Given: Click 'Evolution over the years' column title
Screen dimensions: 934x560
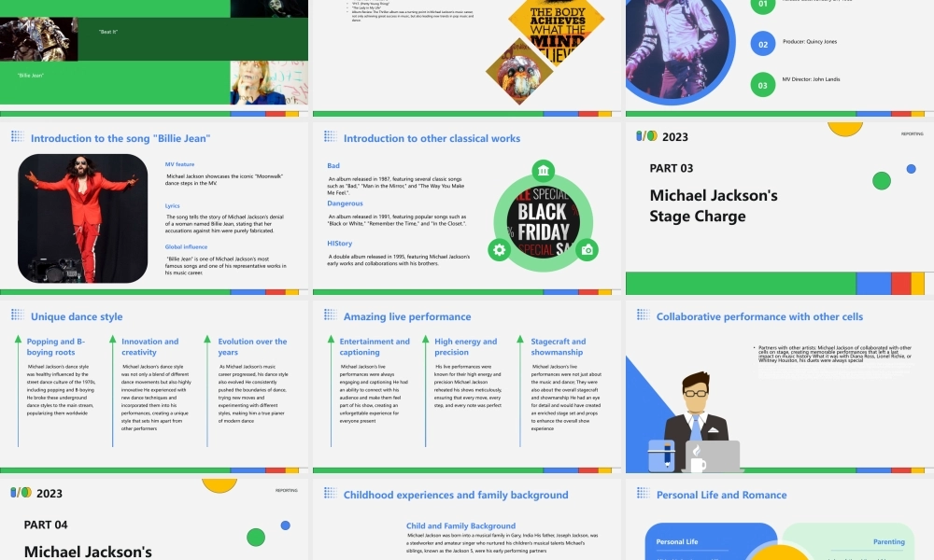Looking at the screenshot, I should coord(252,347).
